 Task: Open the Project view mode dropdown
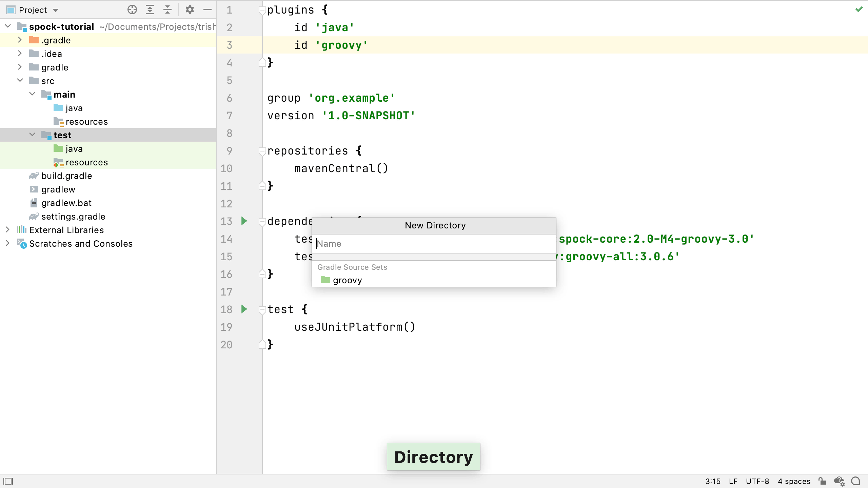56,9
